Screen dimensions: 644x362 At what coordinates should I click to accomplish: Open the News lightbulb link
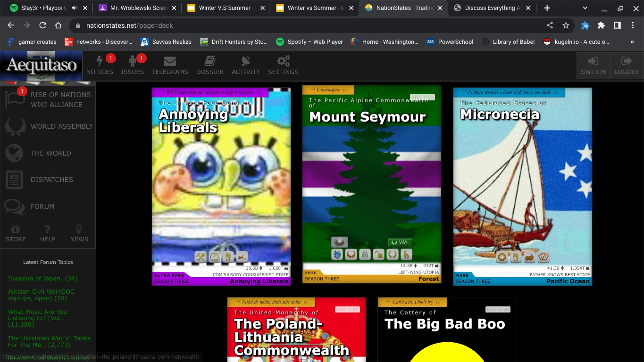(79, 233)
